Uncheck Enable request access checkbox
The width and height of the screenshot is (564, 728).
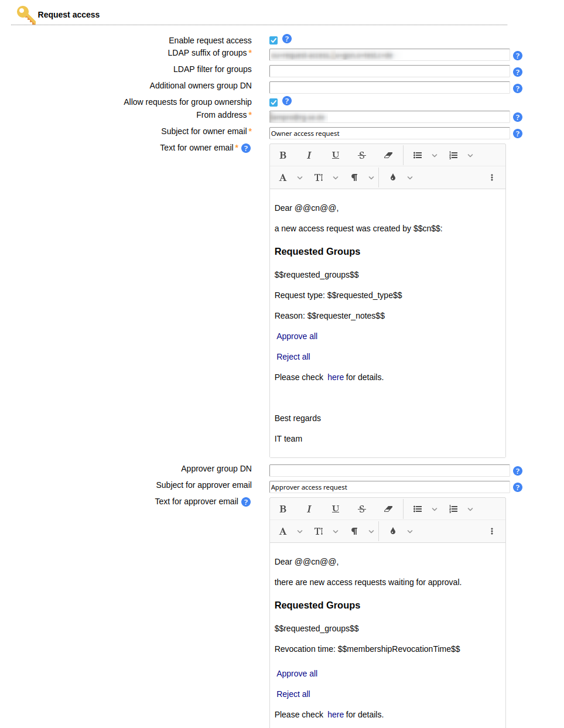click(x=274, y=40)
